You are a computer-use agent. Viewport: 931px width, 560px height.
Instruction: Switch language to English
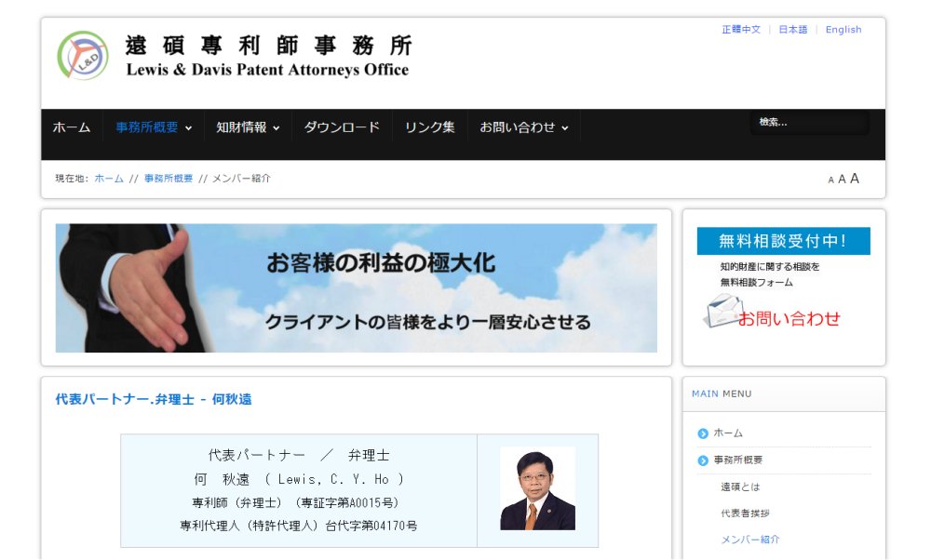(843, 30)
